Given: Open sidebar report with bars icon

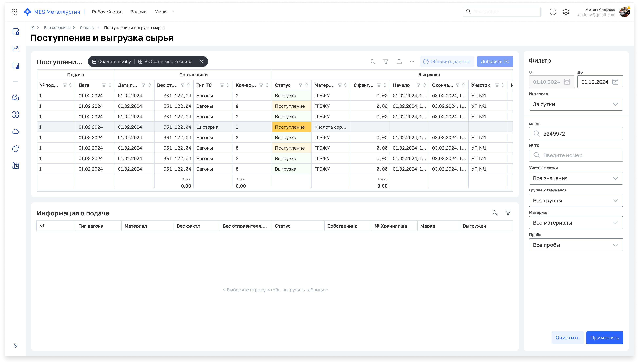Looking at the screenshot, I should coord(16,65).
